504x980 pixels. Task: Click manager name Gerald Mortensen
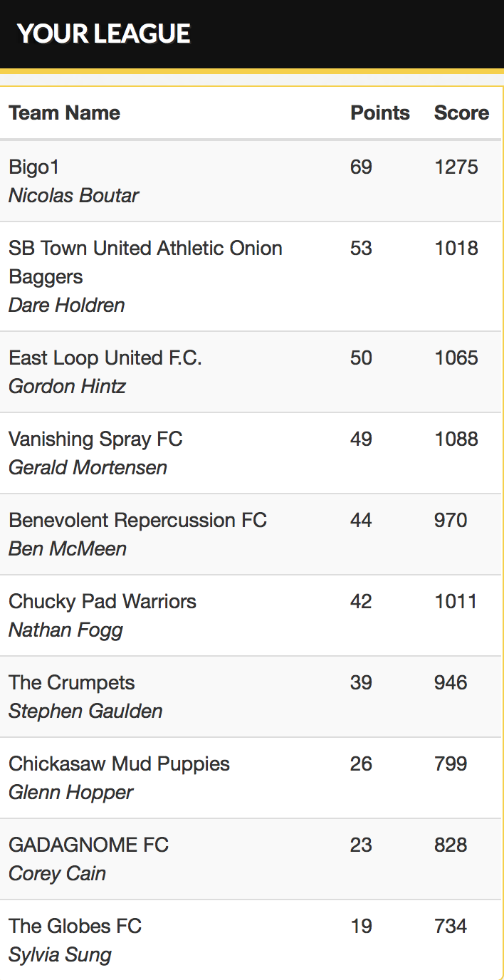click(88, 467)
